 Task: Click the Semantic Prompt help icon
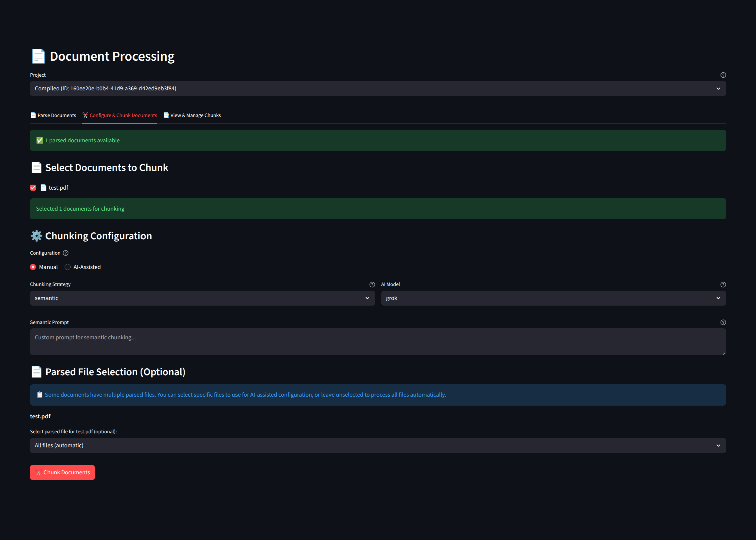[x=723, y=322]
